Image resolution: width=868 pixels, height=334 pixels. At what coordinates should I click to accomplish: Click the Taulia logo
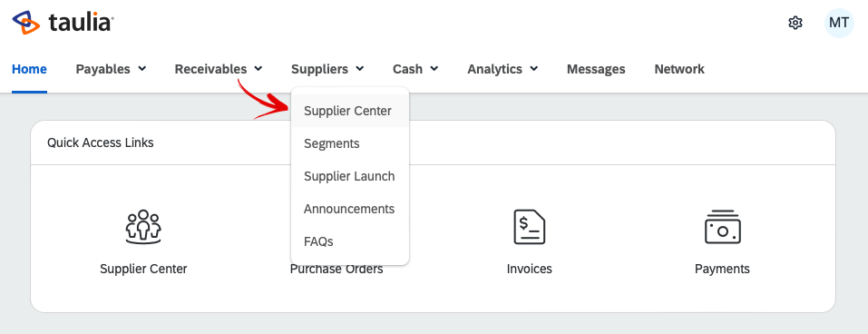63,23
